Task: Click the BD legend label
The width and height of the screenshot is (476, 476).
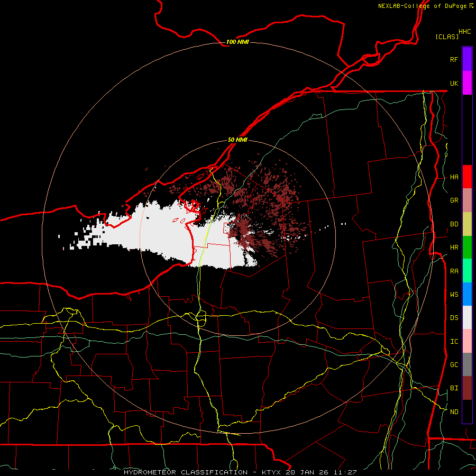Action: point(454,224)
